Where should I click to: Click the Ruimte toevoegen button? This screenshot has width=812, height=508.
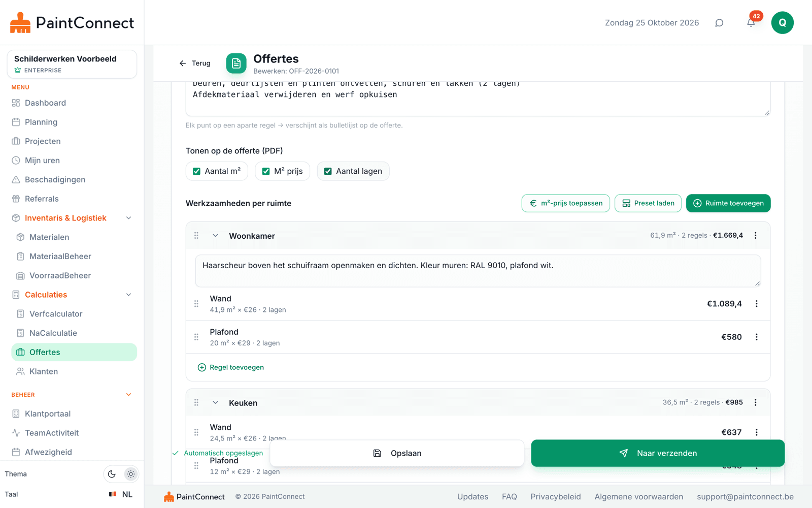tap(728, 203)
